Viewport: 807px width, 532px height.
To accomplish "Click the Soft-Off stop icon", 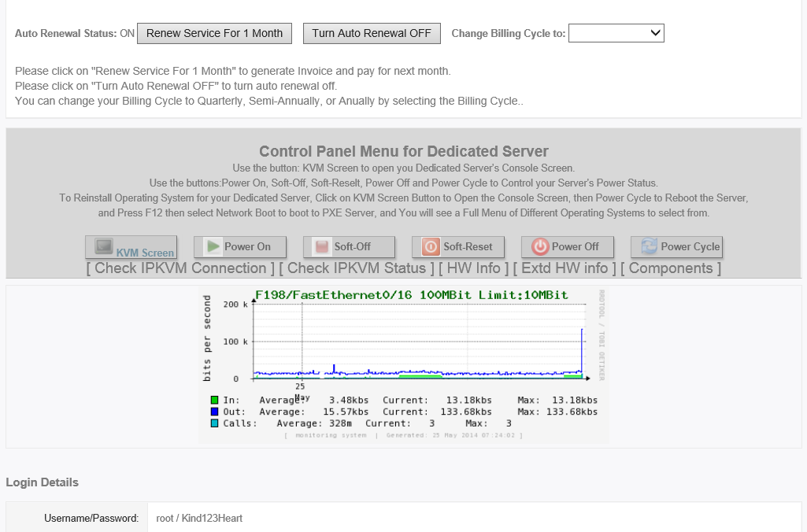I will pyautogui.click(x=322, y=247).
